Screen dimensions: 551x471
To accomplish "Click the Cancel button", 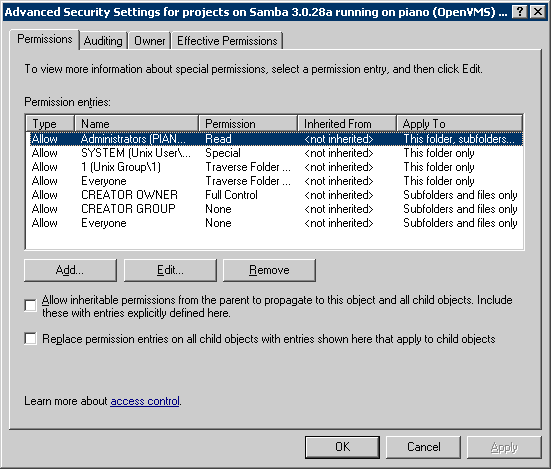I will click(x=423, y=447).
